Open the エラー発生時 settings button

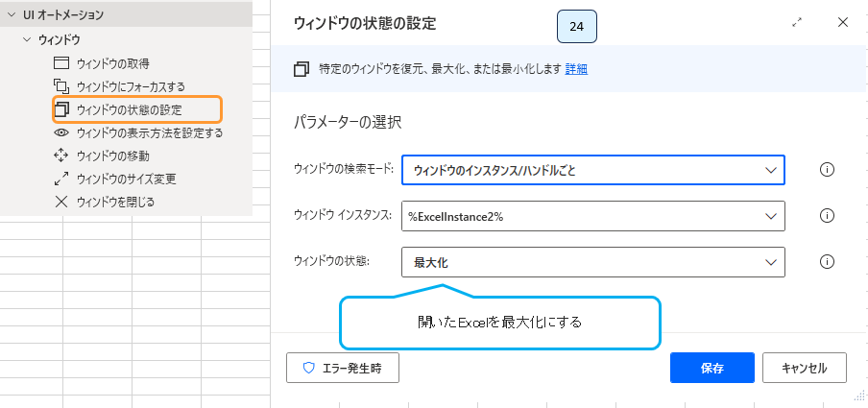coord(343,367)
